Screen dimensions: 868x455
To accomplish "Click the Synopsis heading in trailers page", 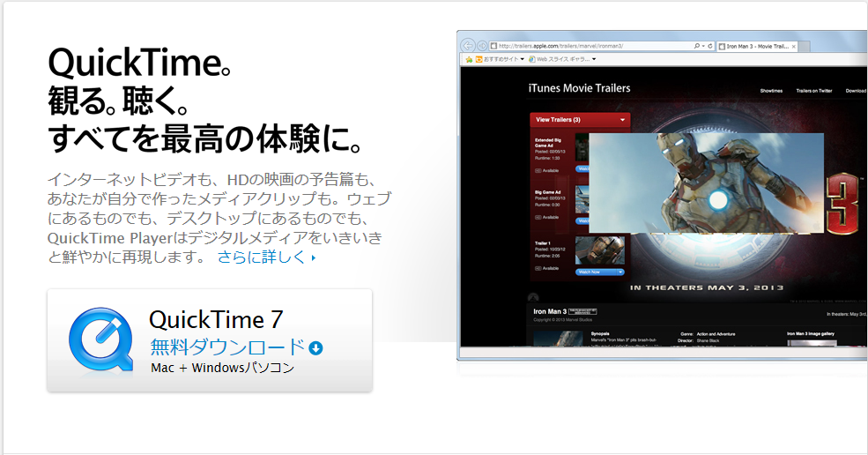I will click(x=600, y=333).
